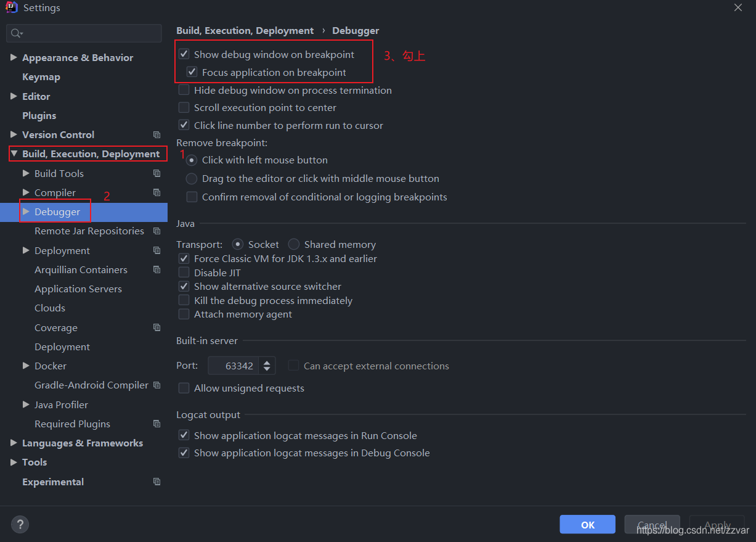756x542 pixels.
Task: Click project-level icon beside Gradle-Android Compiler
Action: pos(156,385)
